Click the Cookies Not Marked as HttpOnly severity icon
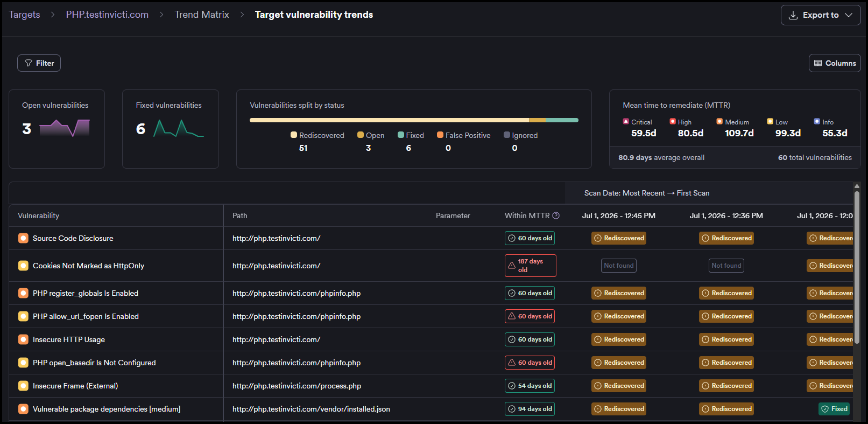The width and height of the screenshot is (868, 424). [23, 266]
